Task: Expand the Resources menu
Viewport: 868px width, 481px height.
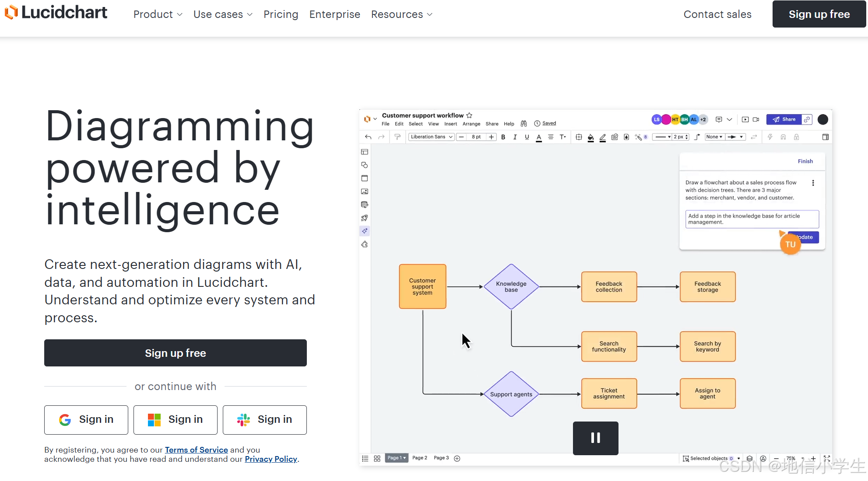Action: 401,14
